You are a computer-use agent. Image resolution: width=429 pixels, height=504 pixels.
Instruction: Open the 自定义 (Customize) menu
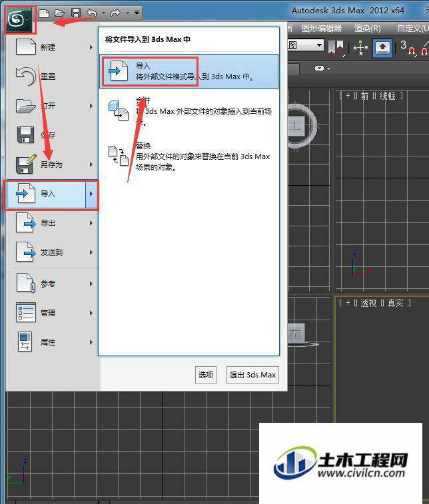coord(413,28)
